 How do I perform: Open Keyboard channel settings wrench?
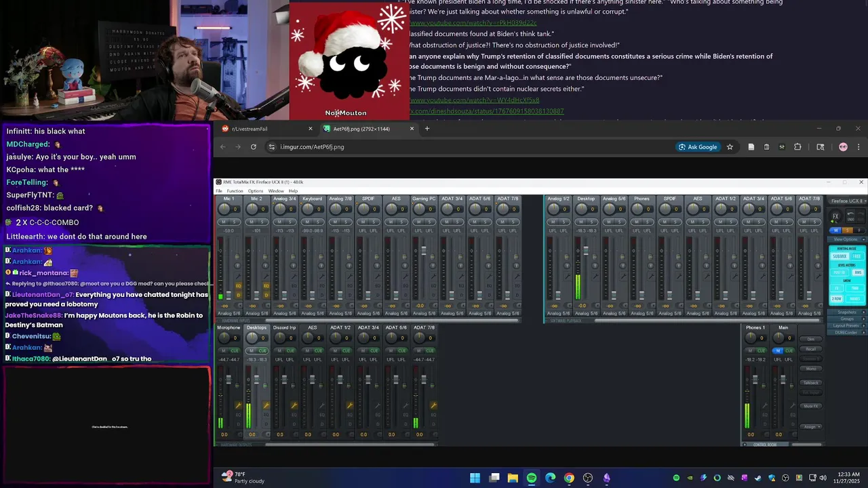[x=322, y=277]
